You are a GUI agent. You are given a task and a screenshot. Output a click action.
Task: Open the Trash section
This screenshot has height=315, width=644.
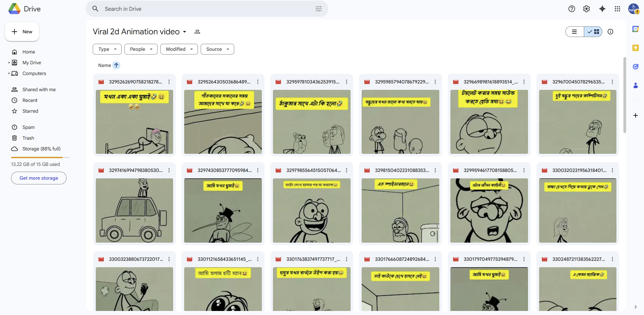coord(28,138)
